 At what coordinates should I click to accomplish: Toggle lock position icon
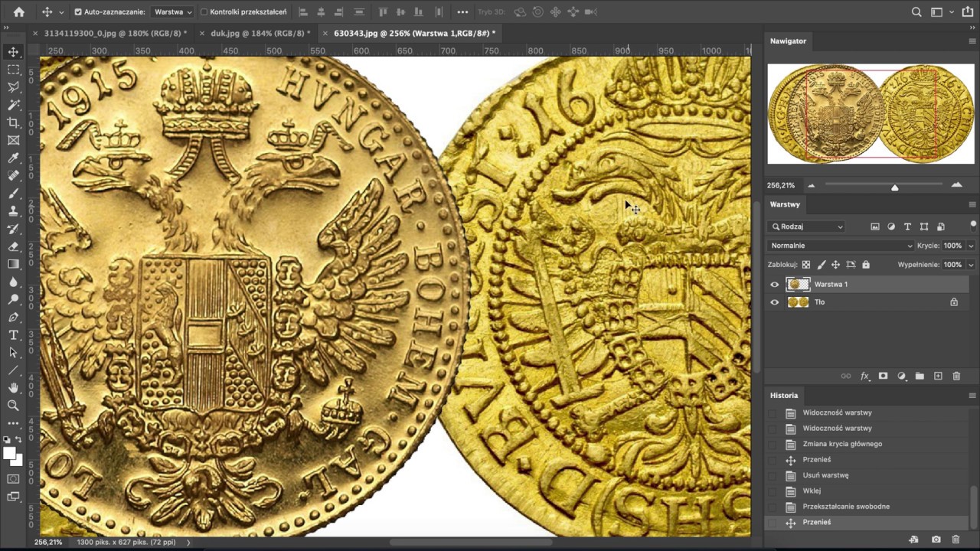click(836, 265)
